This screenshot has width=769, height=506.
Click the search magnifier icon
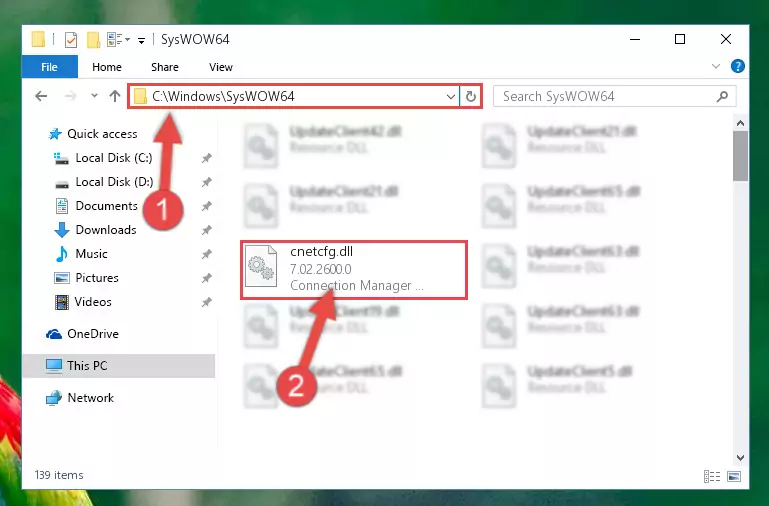coord(722,97)
